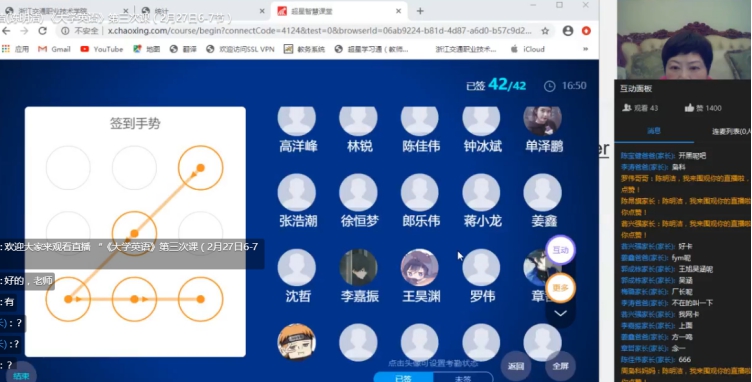The image size is (752, 382).
Task: Expand the hidden bookmarks overflow chevron
Action: tap(585, 49)
